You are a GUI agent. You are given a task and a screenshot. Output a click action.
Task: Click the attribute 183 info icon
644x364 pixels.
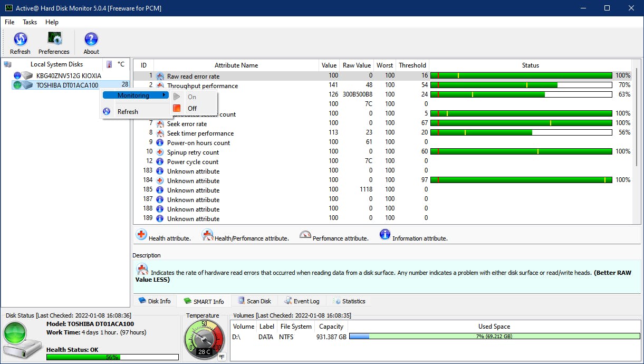click(160, 171)
